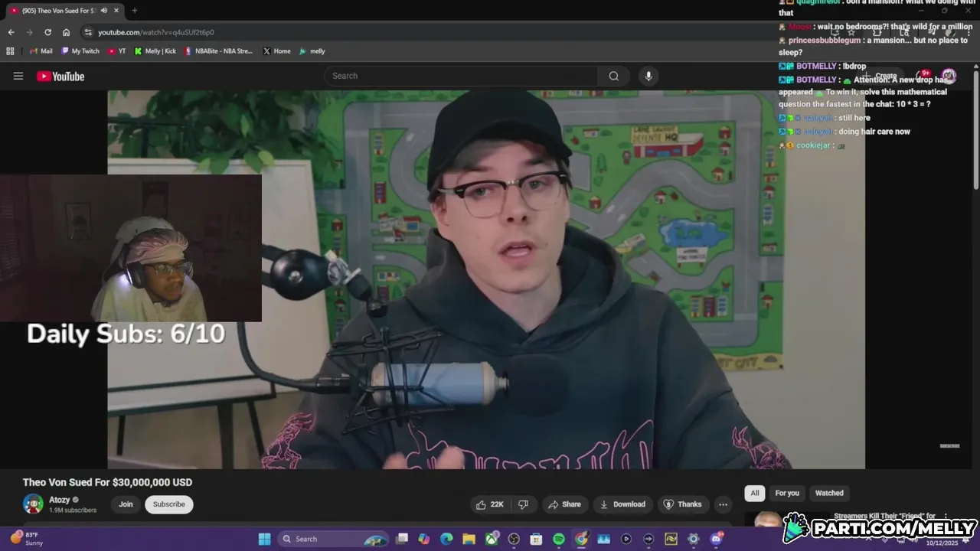Open the My Twitch bookmark
The width and height of the screenshot is (980, 551).
click(x=80, y=51)
